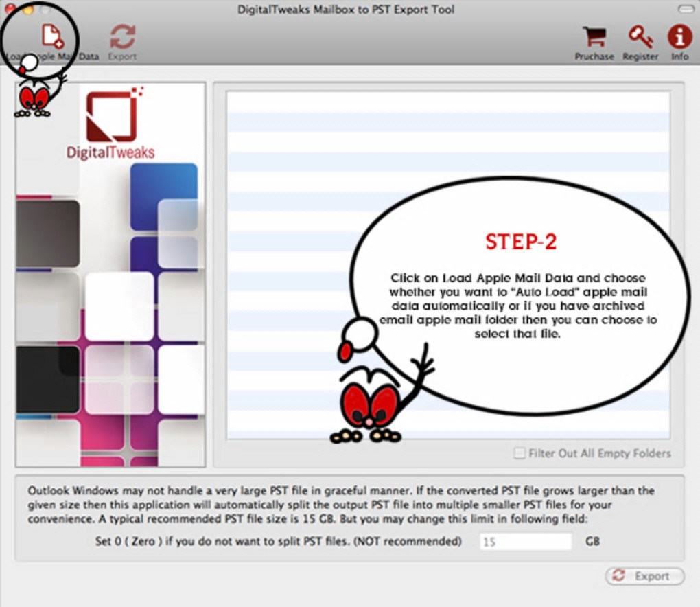Click the PST split size GB field
The width and height of the screenshot is (700, 607).
pos(526,541)
